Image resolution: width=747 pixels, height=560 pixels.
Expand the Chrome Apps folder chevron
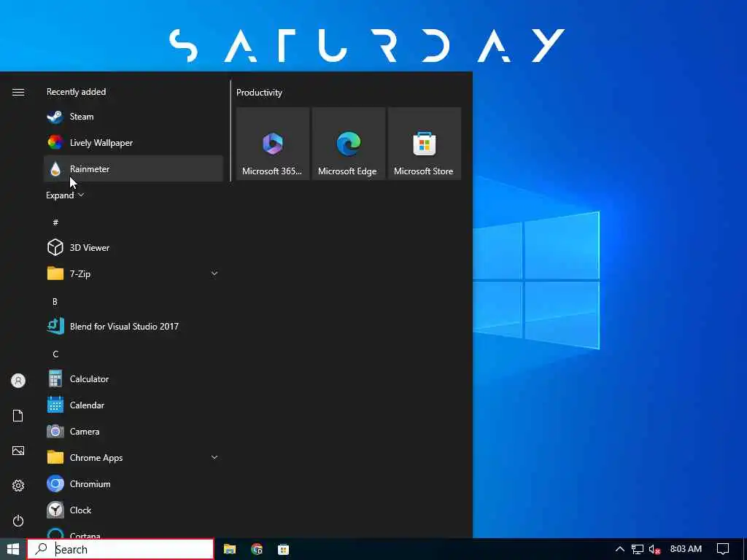point(214,457)
